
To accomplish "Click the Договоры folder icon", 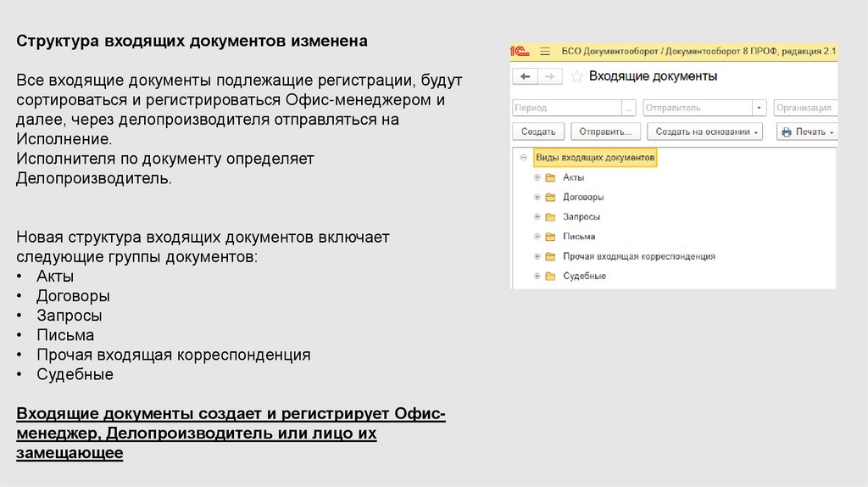I will (x=550, y=197).
